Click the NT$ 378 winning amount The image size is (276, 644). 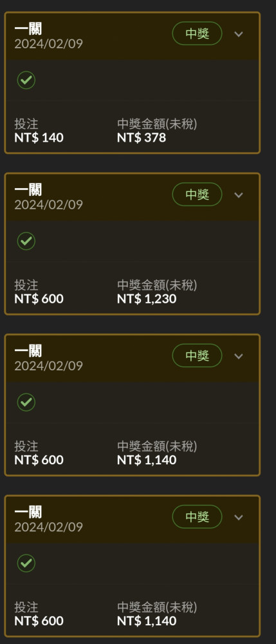tap(142, 138)
